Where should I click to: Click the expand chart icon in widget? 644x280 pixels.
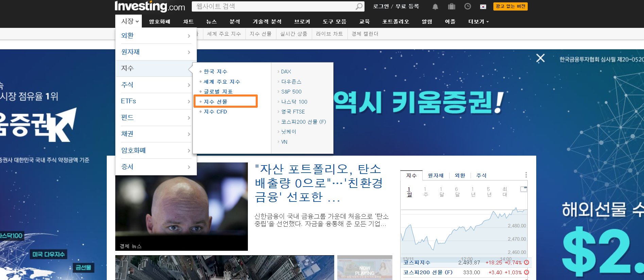click(x=524, y=189)
